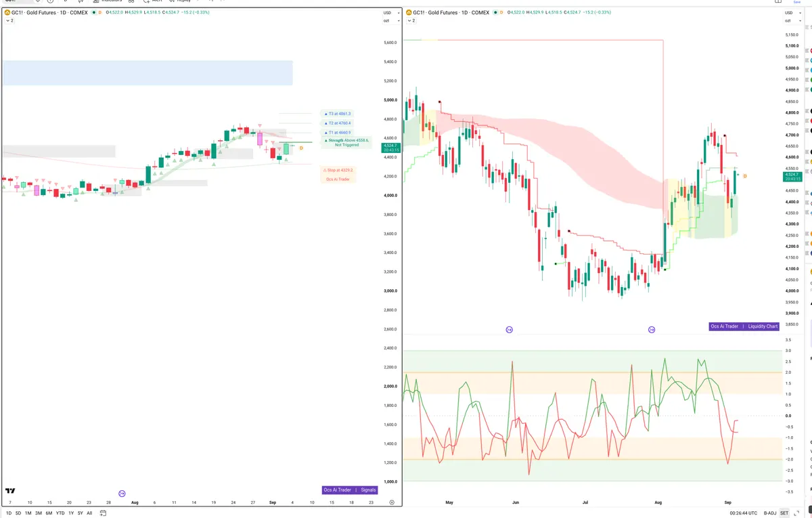The image size is (812, 518).
Task: Click the 'T3 at 4861.3' target label
Action: tap(337, 114)
